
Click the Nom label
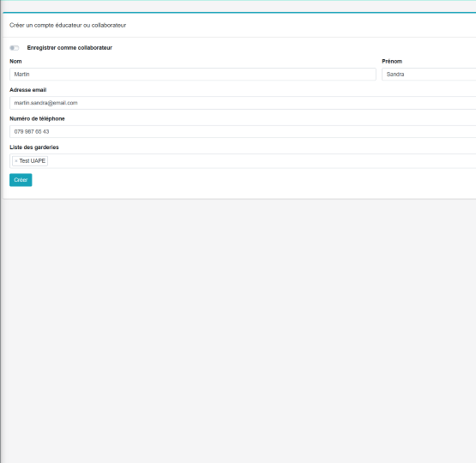coord(15,61)
